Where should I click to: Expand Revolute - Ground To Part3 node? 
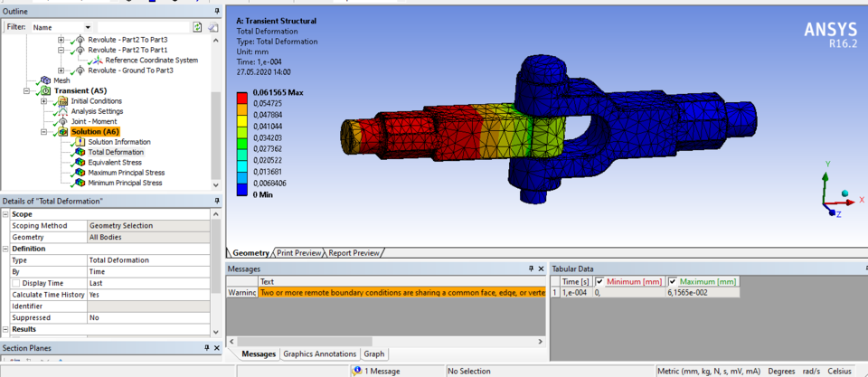pos(61,71)
